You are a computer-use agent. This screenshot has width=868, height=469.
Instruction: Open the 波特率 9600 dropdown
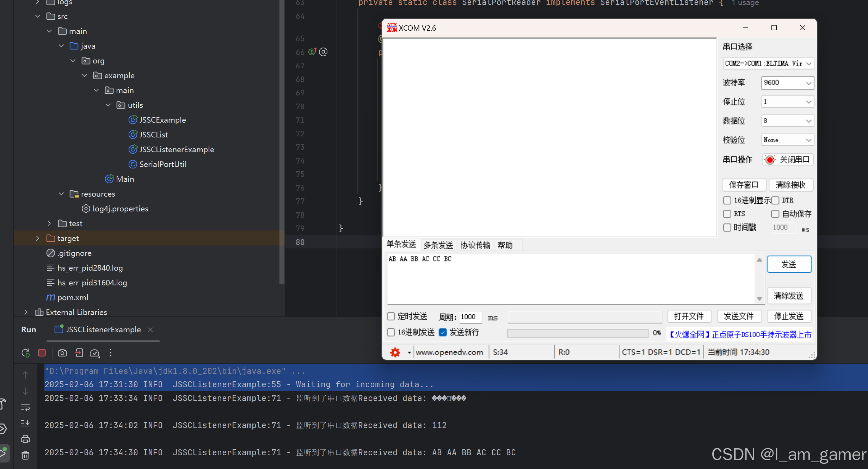pyautogui.click(x=787, y=83)
